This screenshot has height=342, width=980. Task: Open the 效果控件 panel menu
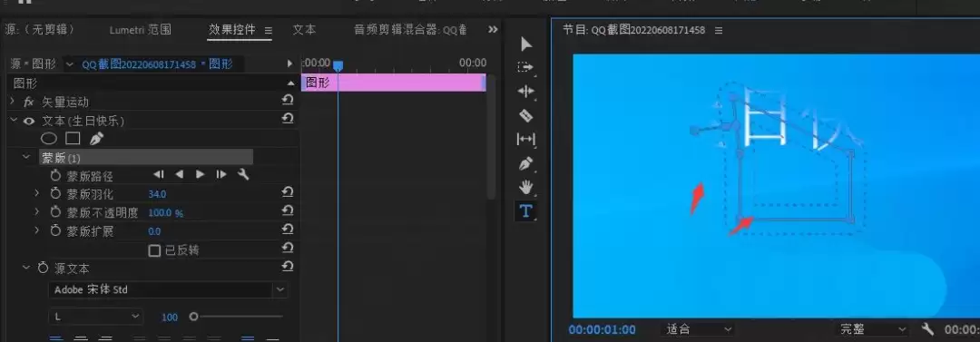pos(268,30)
